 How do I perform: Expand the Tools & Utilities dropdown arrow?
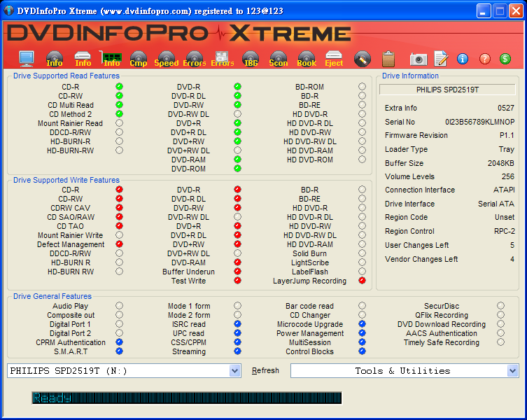tap(512, 370)
